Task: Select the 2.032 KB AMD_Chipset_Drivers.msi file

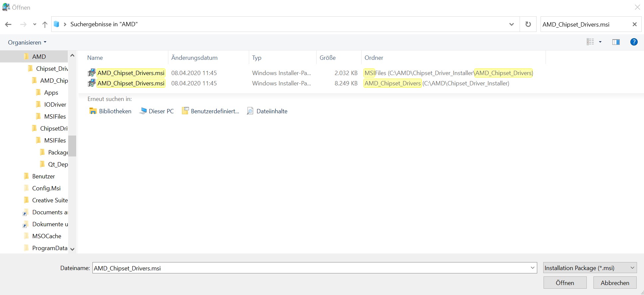Action: pos(131,73)
